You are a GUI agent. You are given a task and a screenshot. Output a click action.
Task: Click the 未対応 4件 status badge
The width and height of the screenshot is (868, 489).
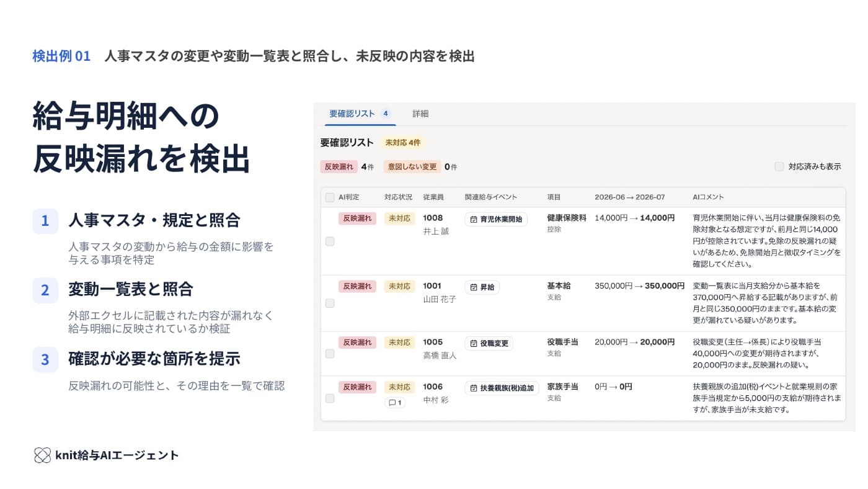tap(403, 143)
